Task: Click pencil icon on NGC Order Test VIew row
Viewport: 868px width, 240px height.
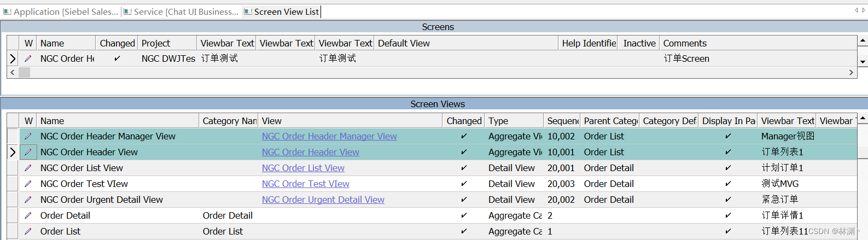Action: [28, 184]
